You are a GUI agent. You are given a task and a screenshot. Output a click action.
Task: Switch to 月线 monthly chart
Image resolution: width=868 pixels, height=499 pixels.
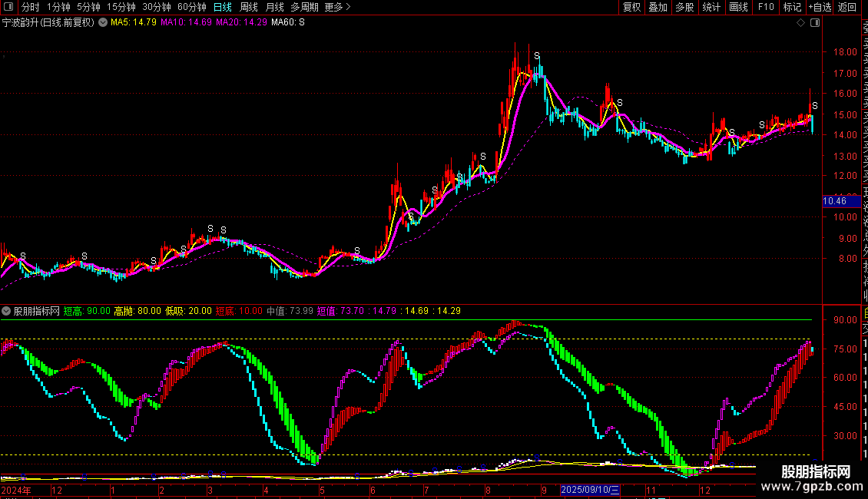pyautogui.click(x=274, y=7)
